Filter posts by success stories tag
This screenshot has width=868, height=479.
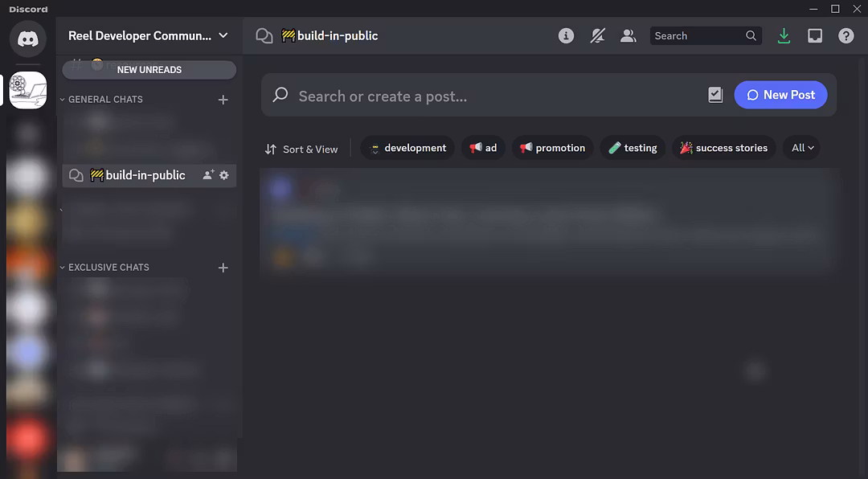tap(723, 148)
